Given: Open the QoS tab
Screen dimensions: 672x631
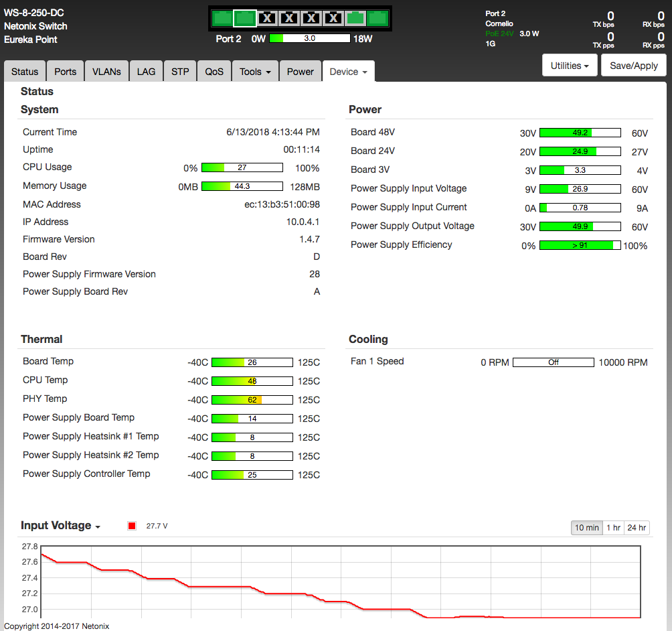Looking at the screenshot, I should [x=214, y=72].
